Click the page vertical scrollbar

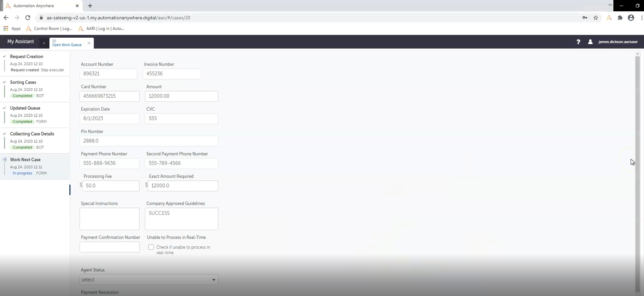point(637,173)
